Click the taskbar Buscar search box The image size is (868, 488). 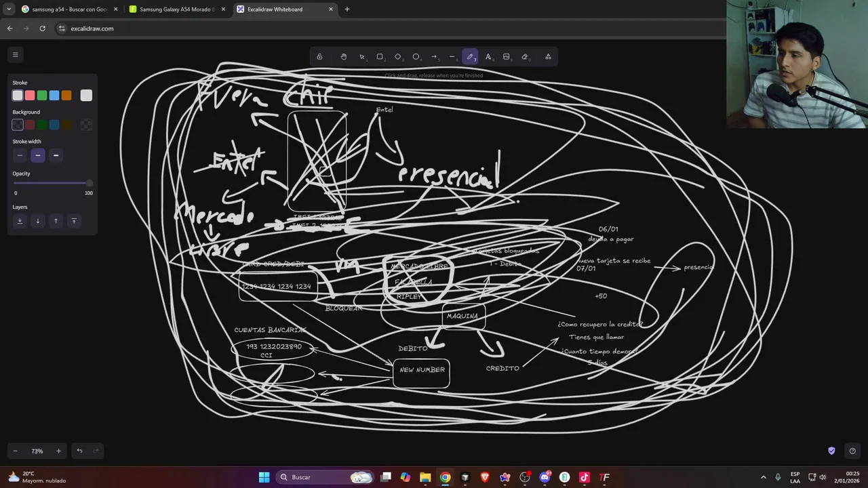pyautogui.click(x=326, y=477)
